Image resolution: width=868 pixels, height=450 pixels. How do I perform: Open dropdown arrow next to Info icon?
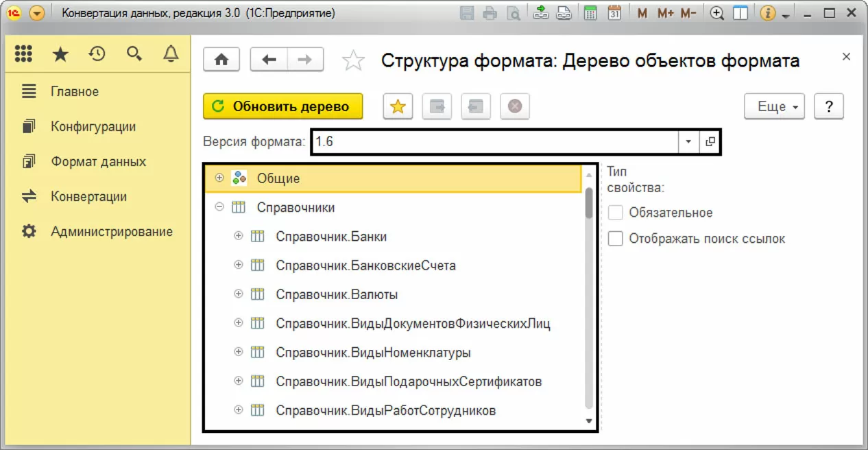click(785, 15)
